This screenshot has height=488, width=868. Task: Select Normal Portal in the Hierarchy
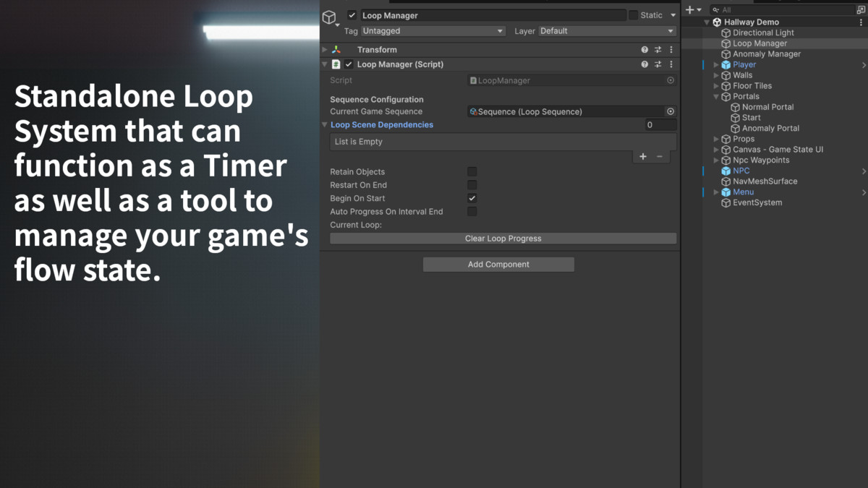[x=767, y=107]
